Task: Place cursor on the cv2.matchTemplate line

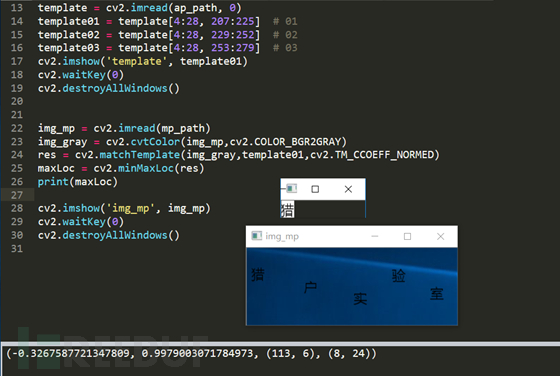Action: (239, 155)
